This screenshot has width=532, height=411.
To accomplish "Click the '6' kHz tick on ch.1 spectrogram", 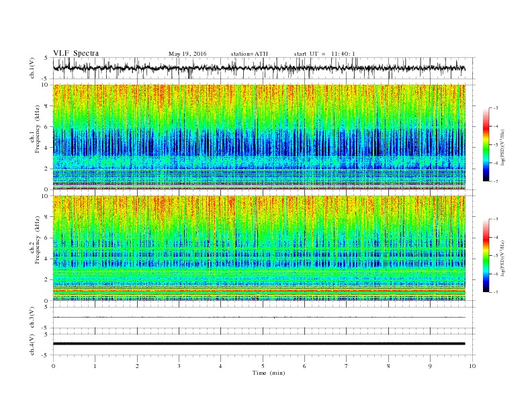I will click(47, 127).
